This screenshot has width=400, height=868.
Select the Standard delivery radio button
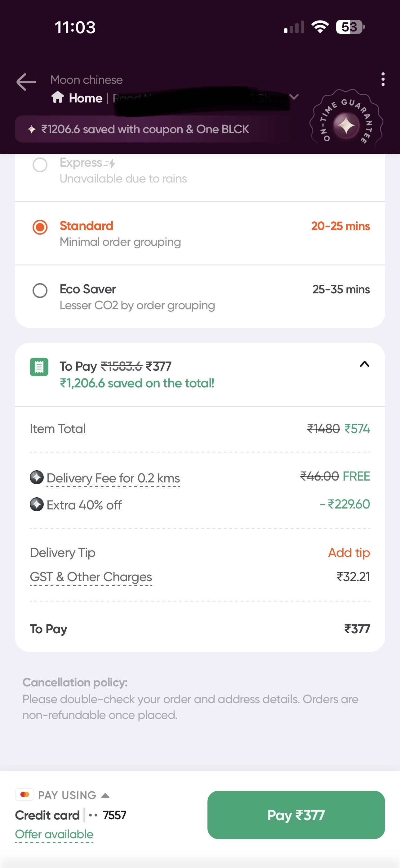pyautogui.click(x=40, y=227)
